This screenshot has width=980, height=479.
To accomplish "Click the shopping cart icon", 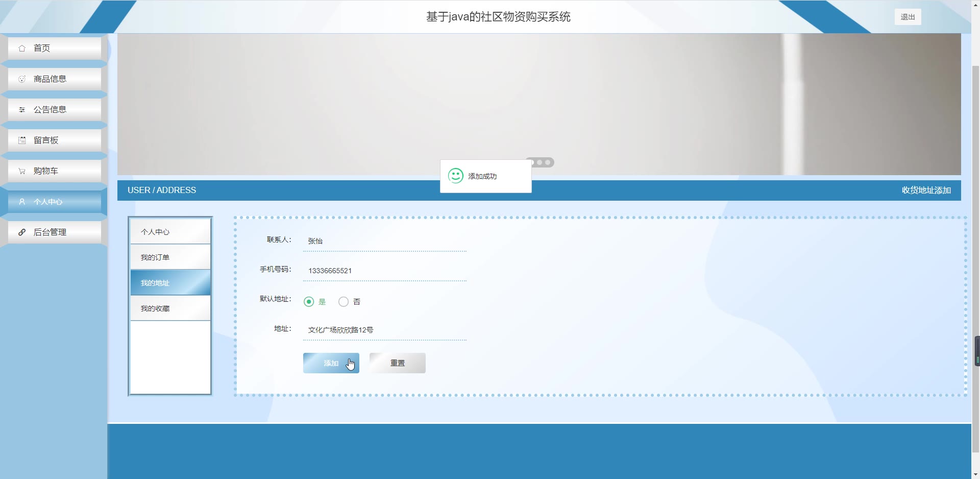I will pyautogui.click(x=22, y=171).
